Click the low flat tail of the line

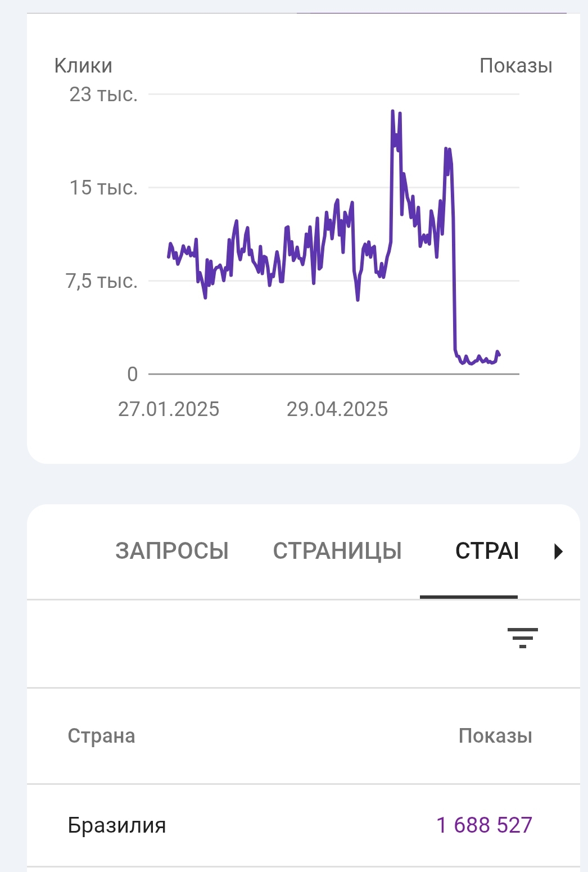click(478, 359)
